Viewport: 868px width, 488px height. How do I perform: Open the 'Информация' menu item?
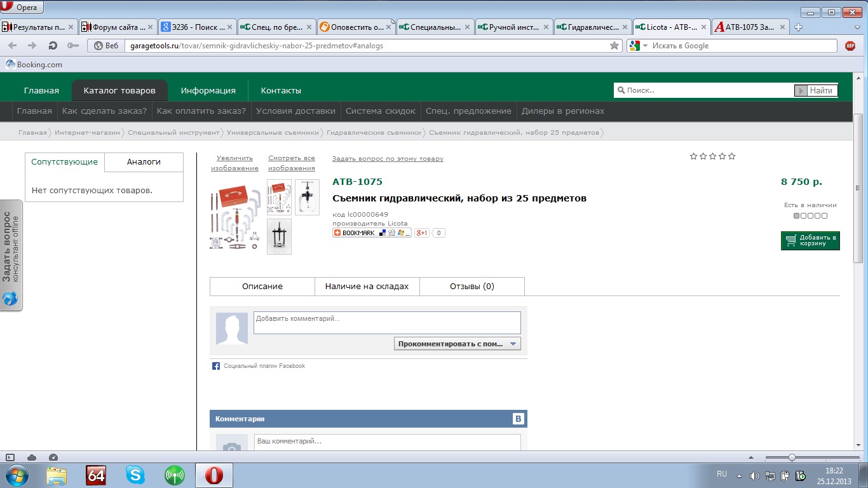(x=208, y=90)
